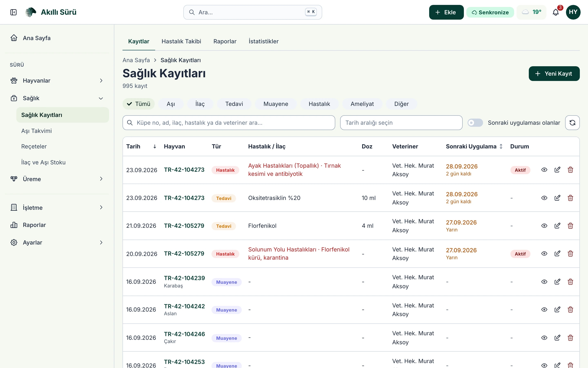Open the Tarih aralığı seçin picker
The image size is (588, 368).
click(x=401, y=123)
